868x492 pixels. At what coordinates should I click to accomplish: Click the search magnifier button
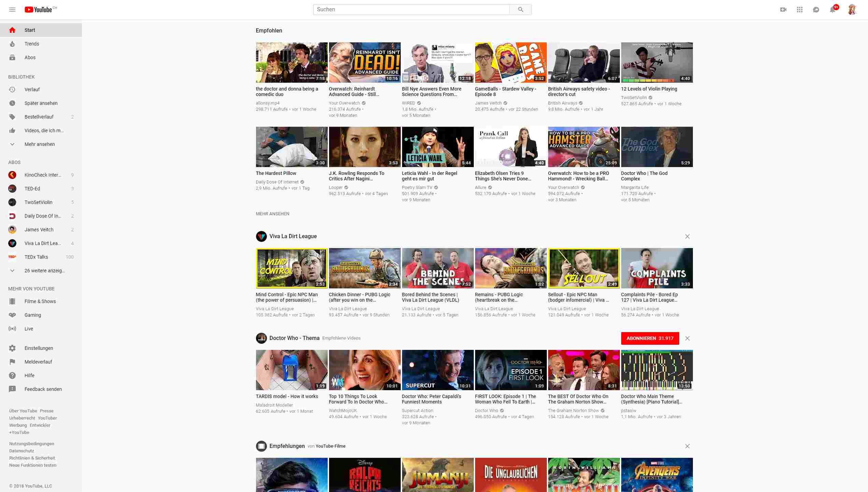(521, 10)
